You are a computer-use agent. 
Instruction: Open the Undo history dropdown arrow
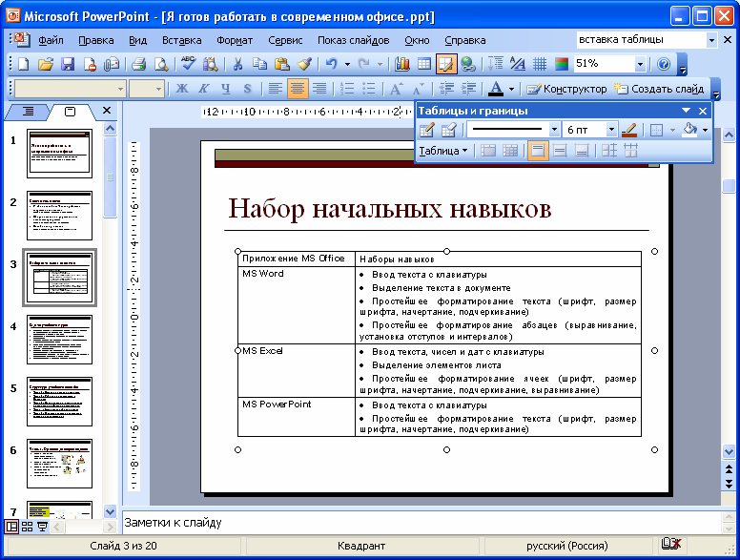coord(347,64)
